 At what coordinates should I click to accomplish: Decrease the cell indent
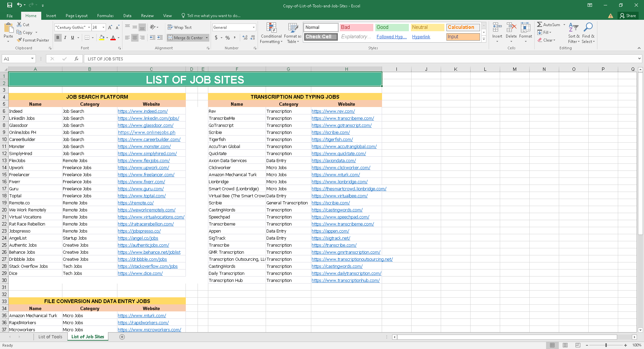(153, 38)
